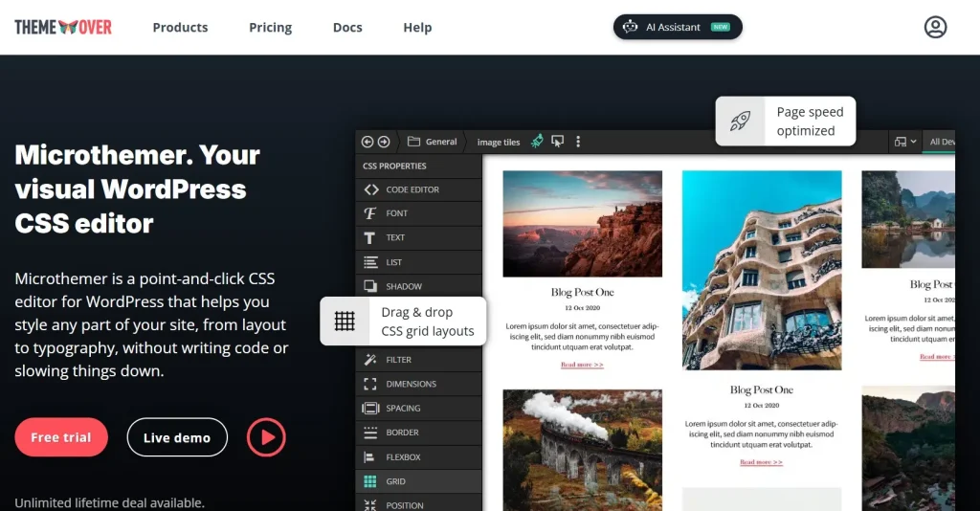980x511 pixels.
Task: Click the forward arrow in editor toolbar
Action: [384, 142]
